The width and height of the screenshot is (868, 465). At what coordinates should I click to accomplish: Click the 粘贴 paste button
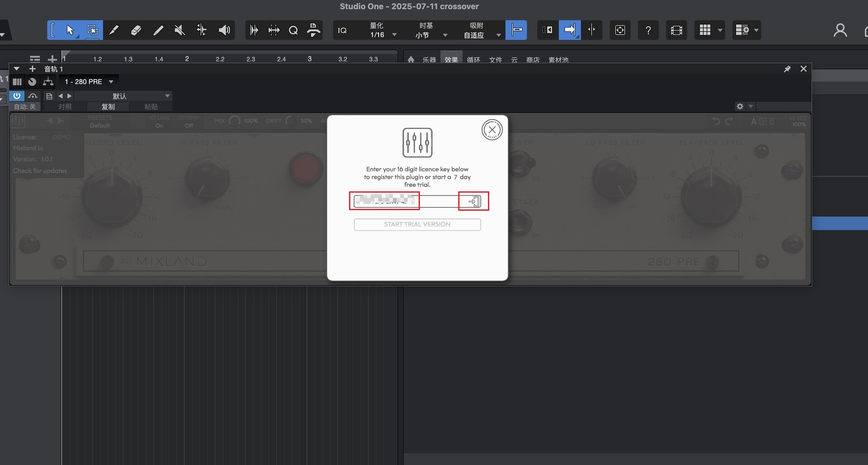pyautogui.click(x=151, y=107)
